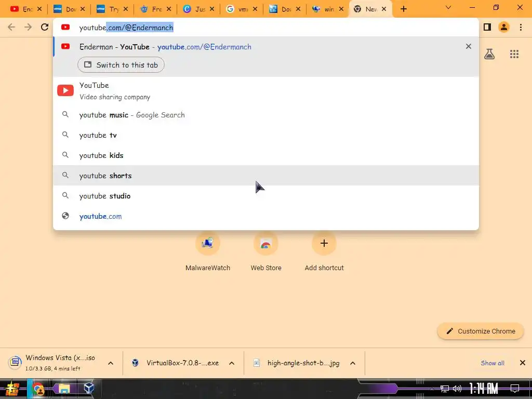Open File Explorer from taskbar
Screen dimensions: 532x399
(x=63, y=389)
